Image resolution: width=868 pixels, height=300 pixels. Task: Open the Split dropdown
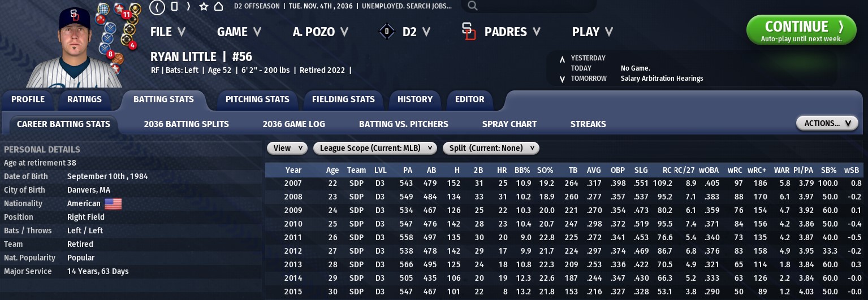pyautogui.click(x=491, y=148)
